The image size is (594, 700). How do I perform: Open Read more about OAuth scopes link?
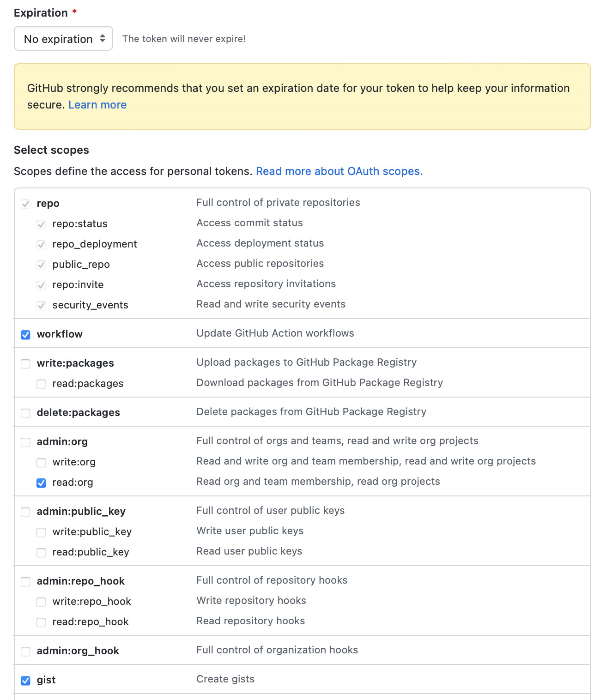339,171
